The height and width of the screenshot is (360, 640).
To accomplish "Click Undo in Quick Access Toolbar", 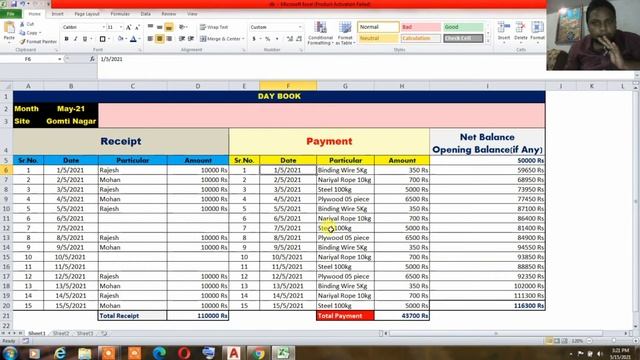I will (23, 4).
